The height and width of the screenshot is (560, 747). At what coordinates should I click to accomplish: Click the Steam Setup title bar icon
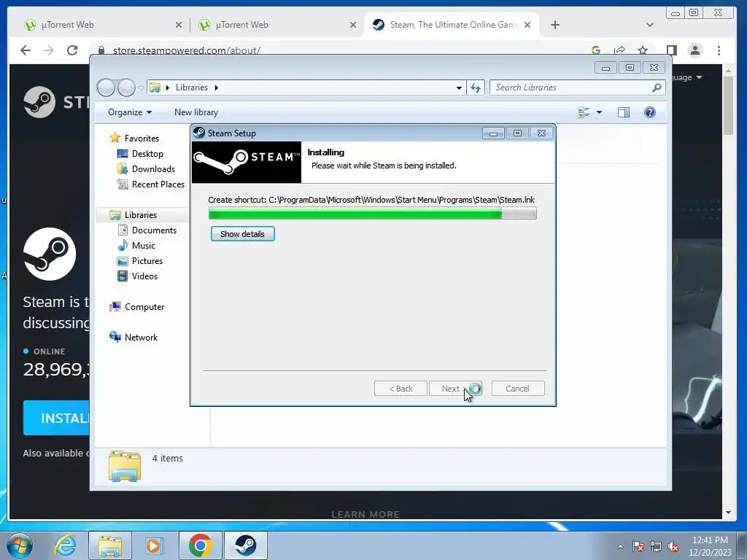coord(199,133)
